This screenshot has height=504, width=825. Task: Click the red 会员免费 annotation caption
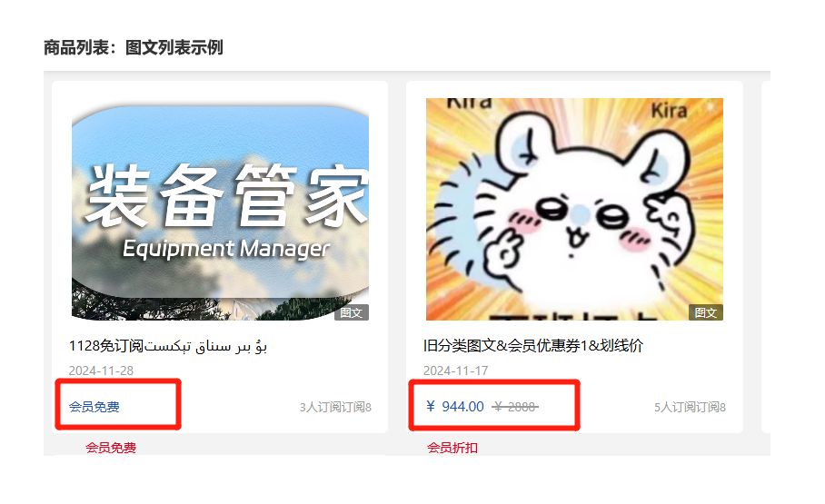pyautogui.click(x=111, y=448)
